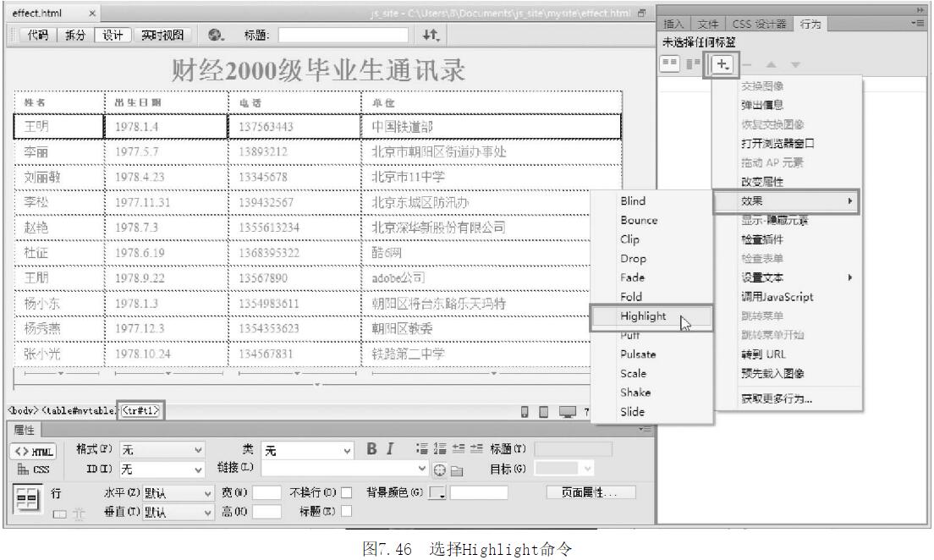Select Highlight from the effects submenu

pyautogui.click(x=643, y=316)
